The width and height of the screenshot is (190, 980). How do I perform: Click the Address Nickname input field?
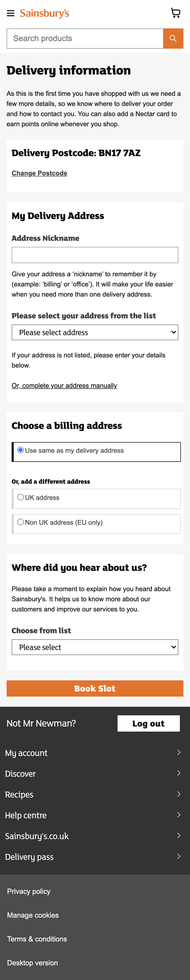click(x=95, y=255)
